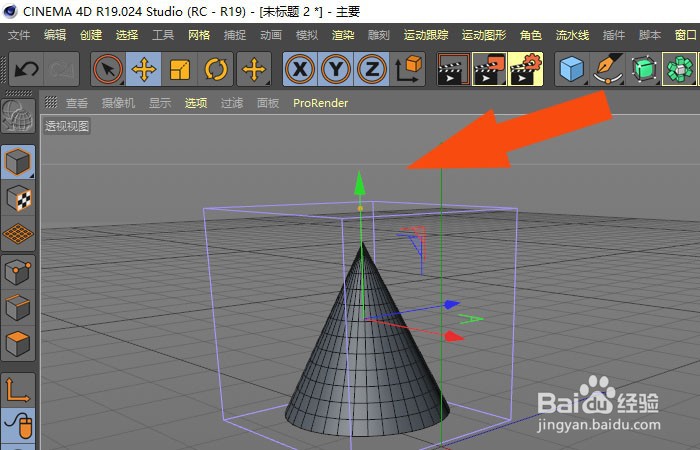The width and height of the screenshot is (700, 450).
Task: Click the greyed-out Redo icon
Action: click(x=62, y=69)
